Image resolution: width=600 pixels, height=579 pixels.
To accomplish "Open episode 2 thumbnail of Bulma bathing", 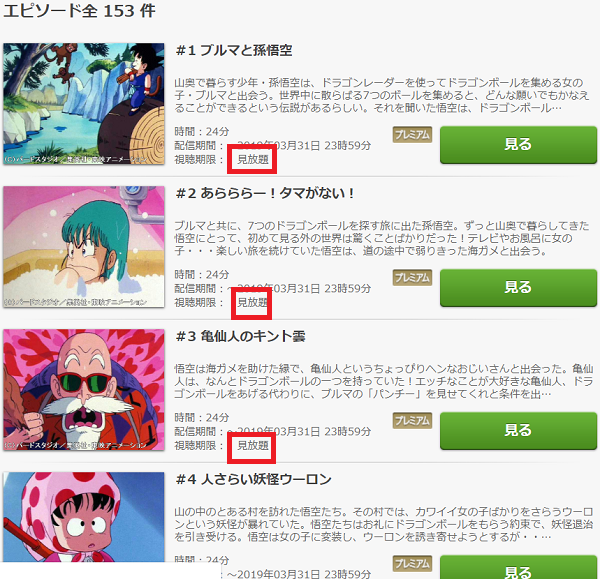I will (84, 246).
